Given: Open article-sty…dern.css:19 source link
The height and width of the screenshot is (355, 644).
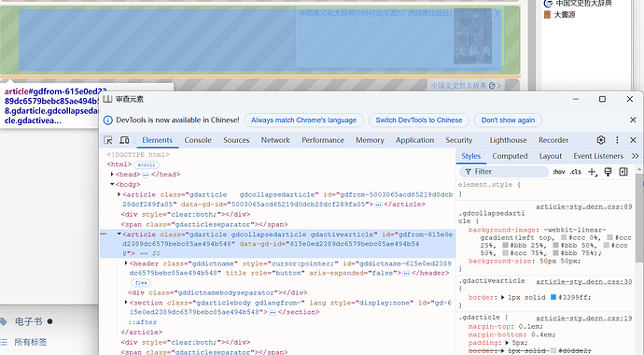Looking at the screenshot, I should click(x=583, y=318).
